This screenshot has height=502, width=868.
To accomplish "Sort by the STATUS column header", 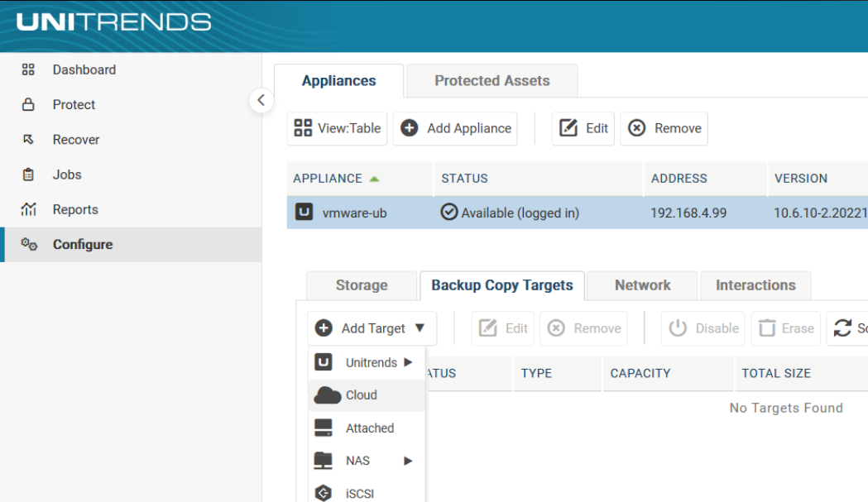I will tap(464, 179).
